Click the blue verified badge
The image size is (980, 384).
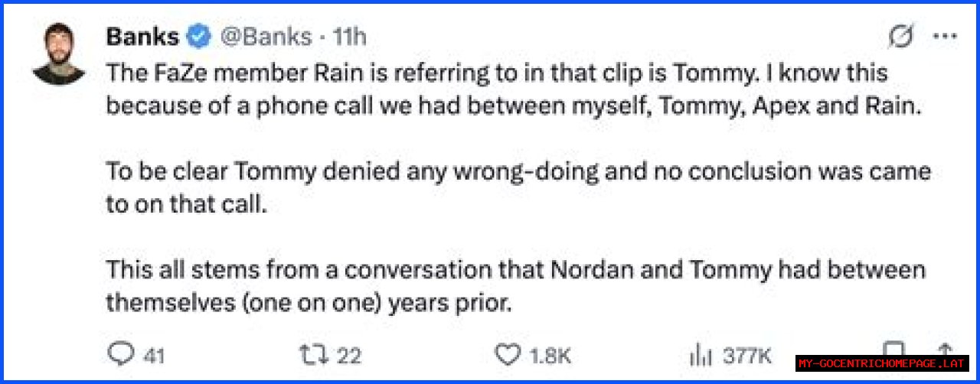coord(201,36)
